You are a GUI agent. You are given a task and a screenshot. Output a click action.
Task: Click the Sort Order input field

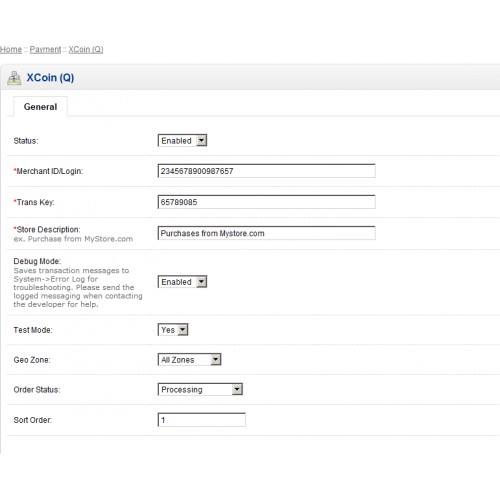tap(201, 420)
